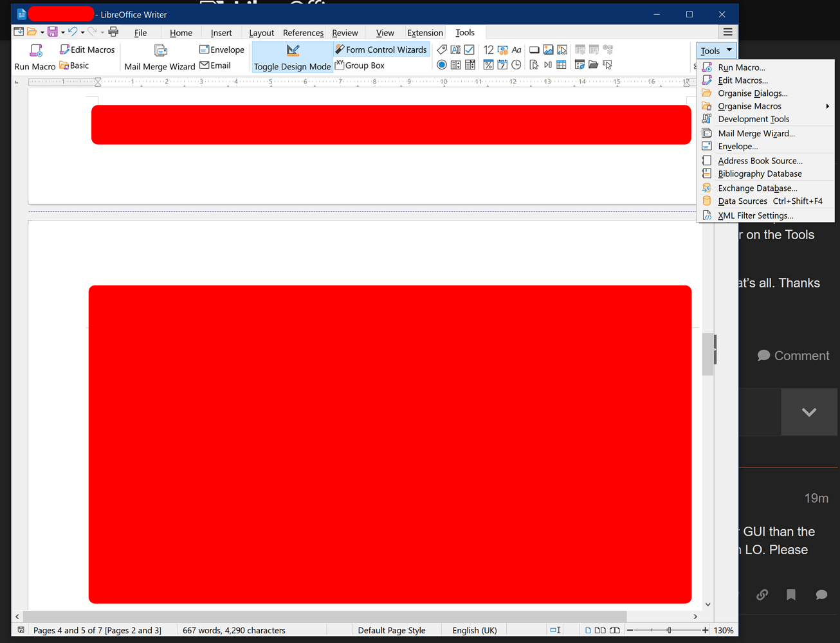Switch to the References tab
The height and width of the screenshot is (643, 840).
(x=303, y=33)
